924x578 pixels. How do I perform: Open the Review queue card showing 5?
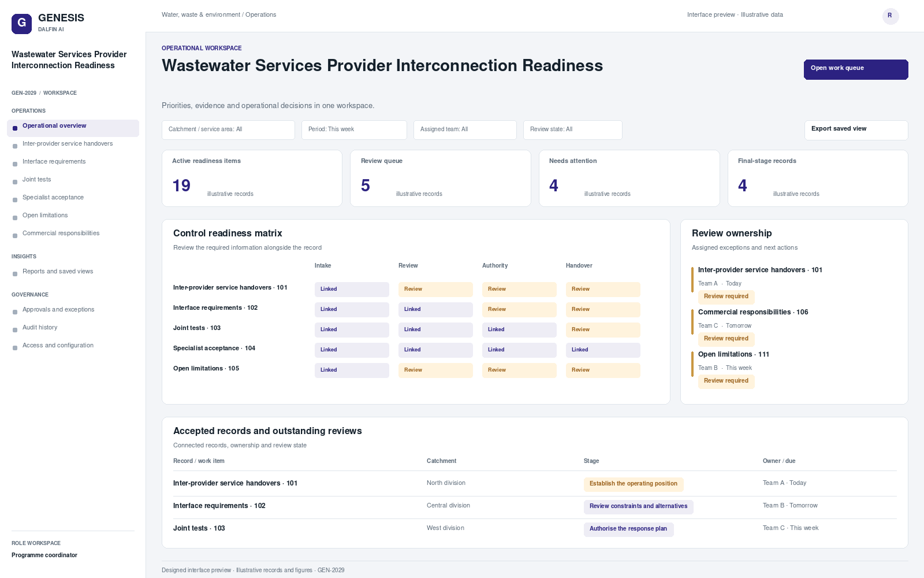441,178
